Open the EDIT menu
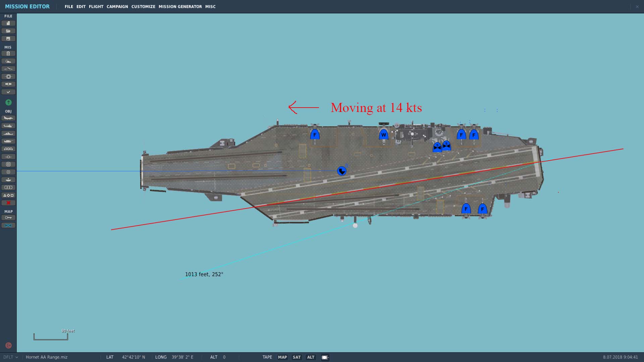This screenshot has height=362, width=644. pyautogui.click(x=81, y=7)
